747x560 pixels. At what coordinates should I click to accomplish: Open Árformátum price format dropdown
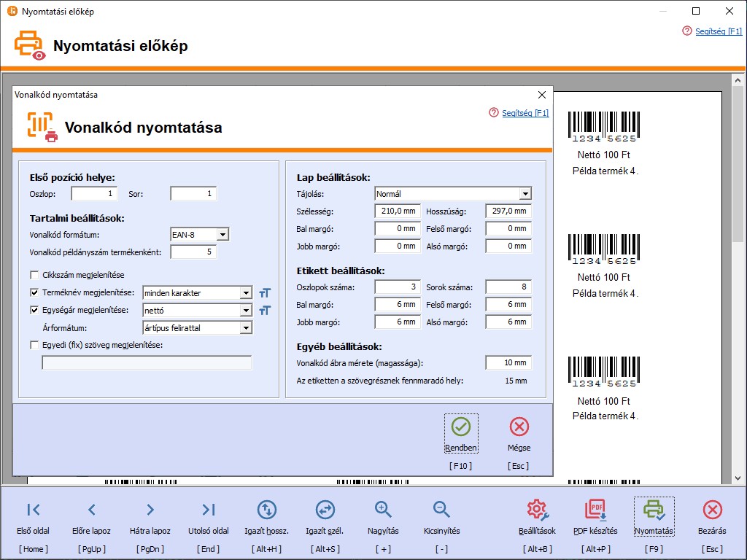pos(246,328)
